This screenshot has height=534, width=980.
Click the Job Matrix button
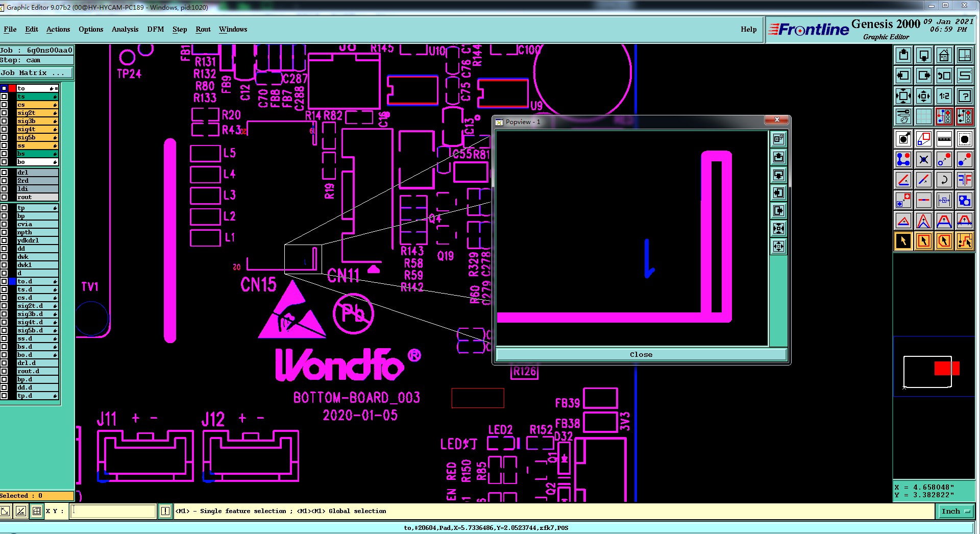[x=37, y=73]
